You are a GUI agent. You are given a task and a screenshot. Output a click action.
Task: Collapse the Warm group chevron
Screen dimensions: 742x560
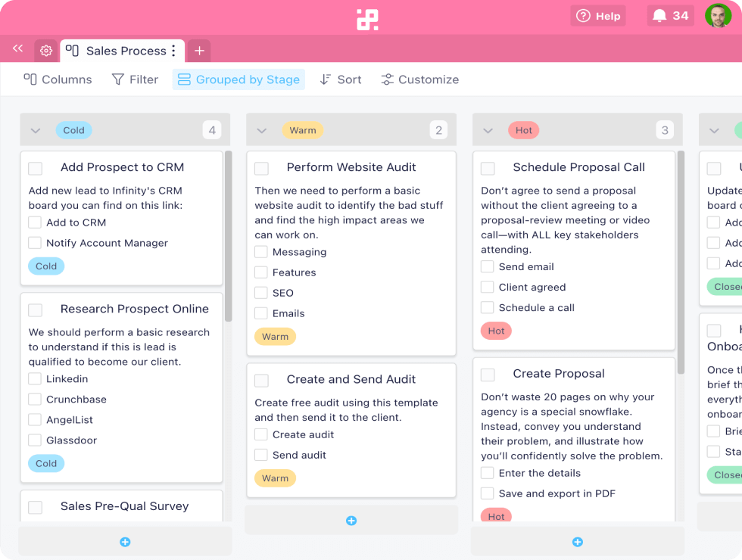[x=262, y=130]
